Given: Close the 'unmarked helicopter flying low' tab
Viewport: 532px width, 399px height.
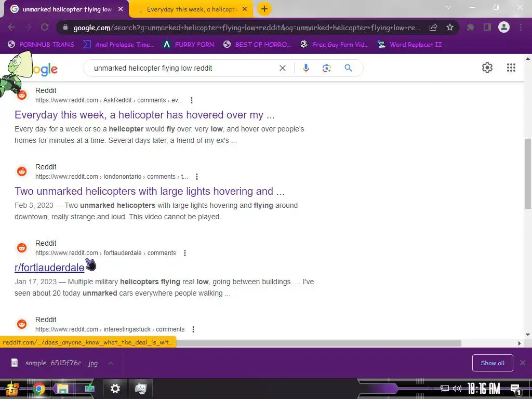Looking at the screenshot, I should (121, 9).
